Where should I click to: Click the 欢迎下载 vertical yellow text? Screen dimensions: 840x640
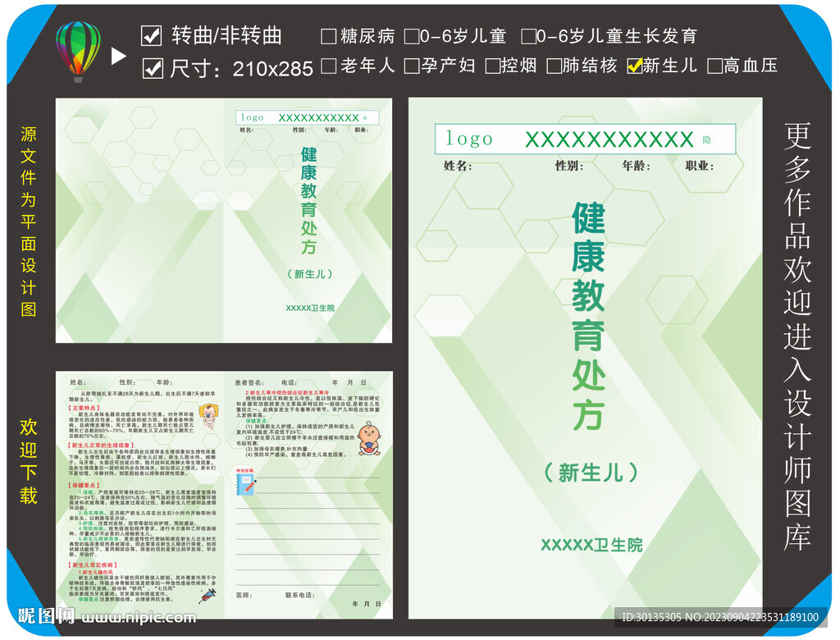[x=29, y=461]
